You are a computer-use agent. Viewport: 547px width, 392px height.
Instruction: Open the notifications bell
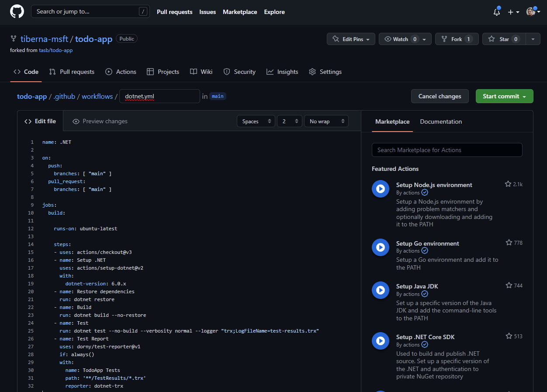(x=496, y=12)
